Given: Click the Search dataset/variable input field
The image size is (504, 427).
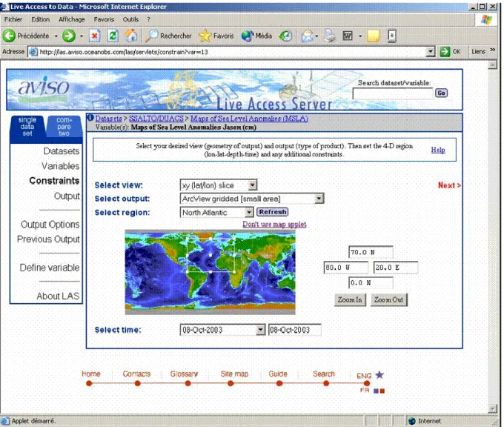Looking at the screenshot, I should click(393, 93).
